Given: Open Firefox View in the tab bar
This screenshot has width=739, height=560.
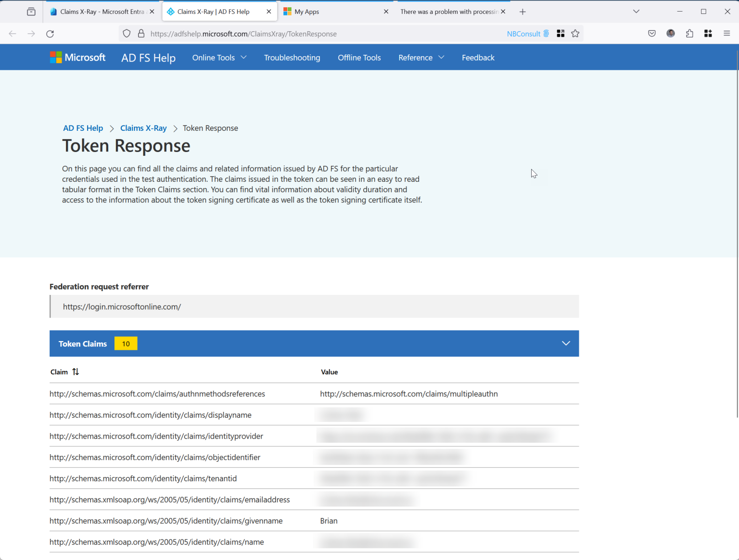Looking at the screenshot, I should tap(31, 11).
